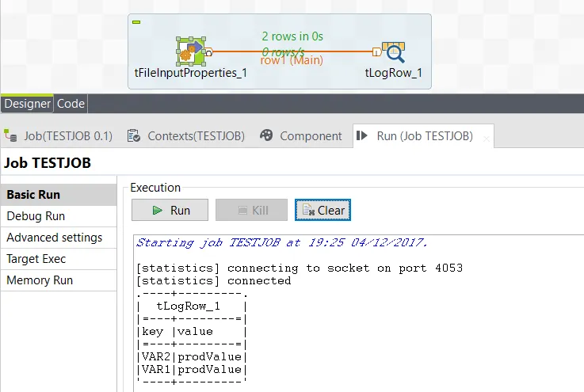This screenshot has width=584, height=392.
Task: Open Target Exec in the sidebar
Action: [59, 259]
